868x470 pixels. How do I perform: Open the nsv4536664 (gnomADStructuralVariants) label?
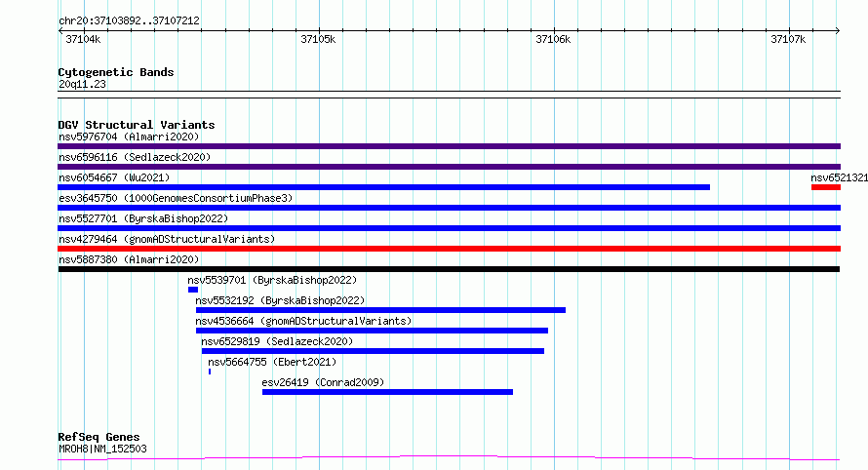[304, 321]
